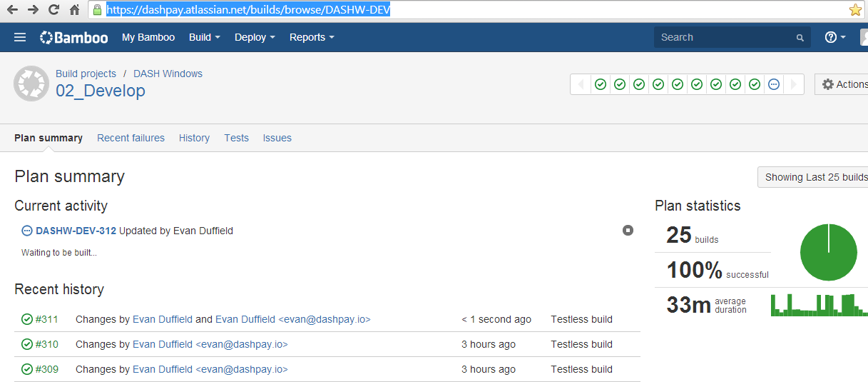Open the queued build status icon in navigator
Viewport: 868px width, 382px height.
coord(774,84)
